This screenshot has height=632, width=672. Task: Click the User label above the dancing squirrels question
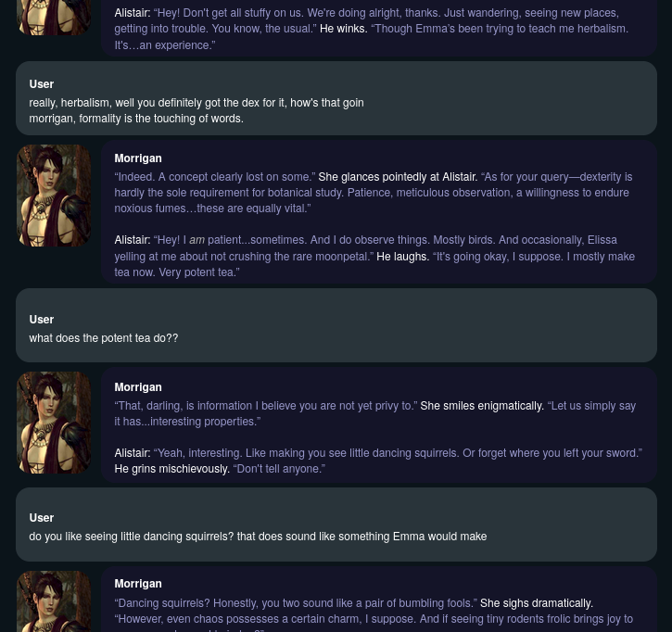tap(42, 518)
